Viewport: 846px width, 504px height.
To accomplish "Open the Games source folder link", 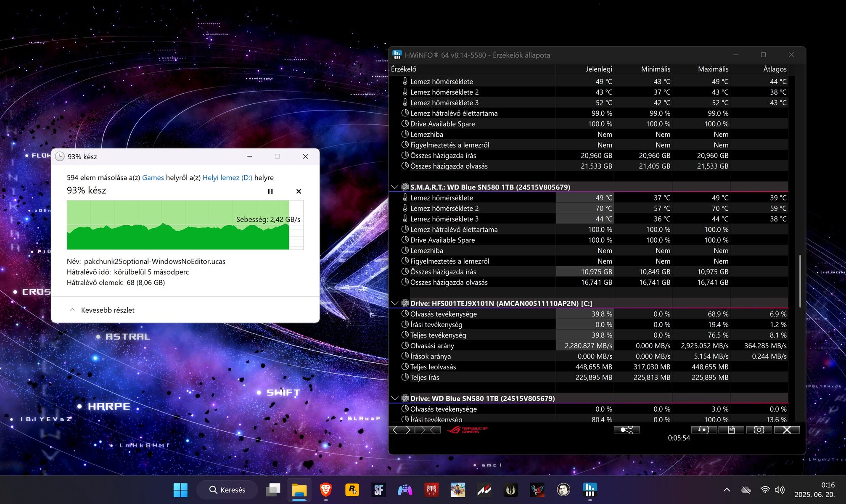I will click(x=153, y=177).
